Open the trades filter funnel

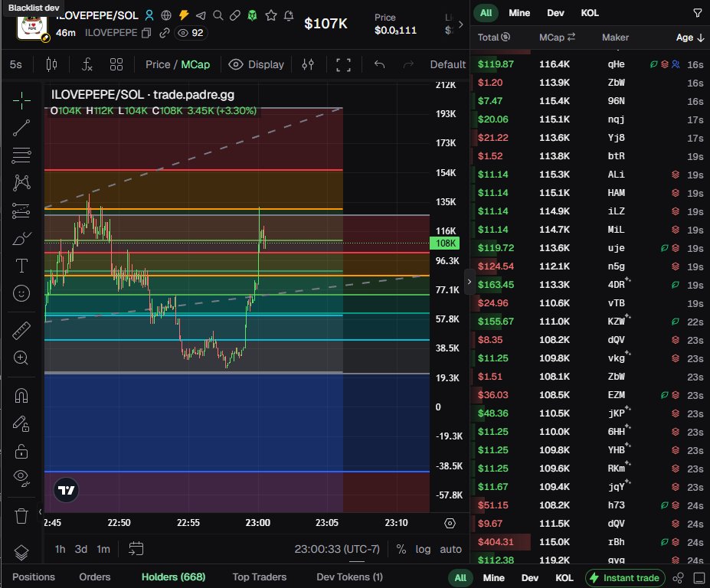coord(697,13)
